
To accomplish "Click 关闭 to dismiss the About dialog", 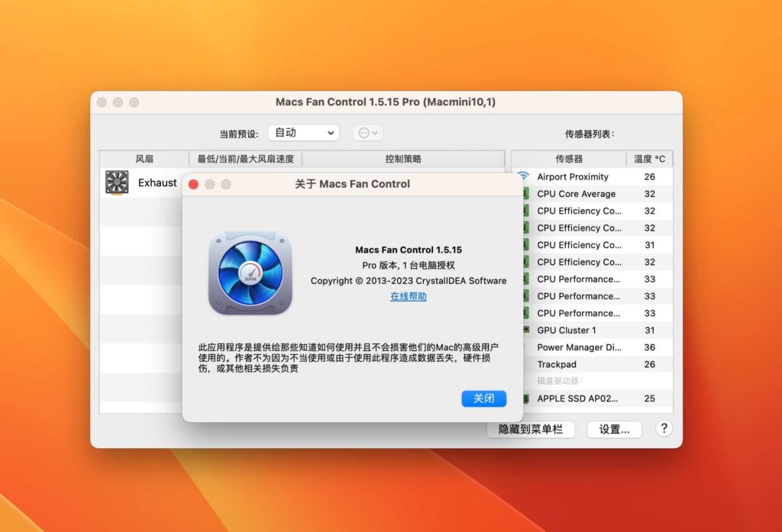I will (483, 398).
